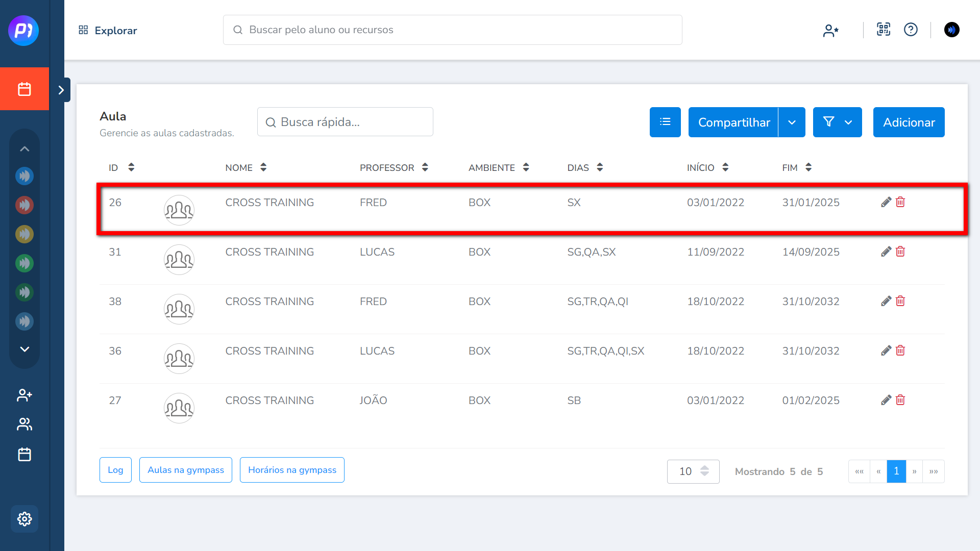
Task: Open the orange calendar sidebar module
Action: pos(24,89)
